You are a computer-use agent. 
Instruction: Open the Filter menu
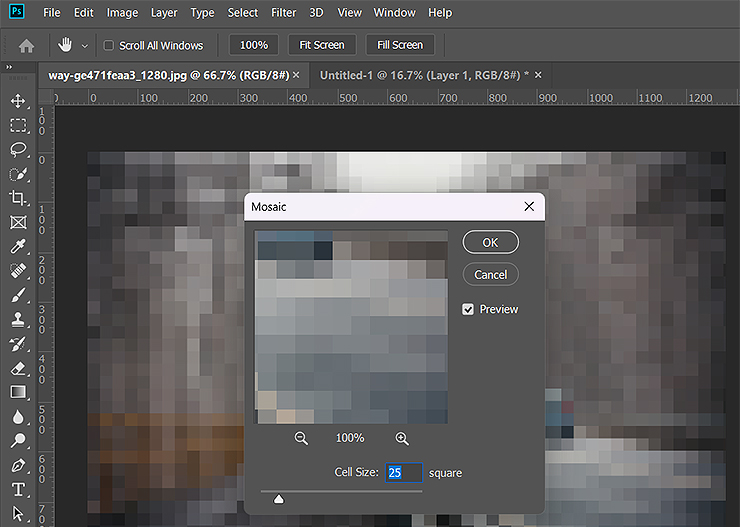tap(283, 13)
